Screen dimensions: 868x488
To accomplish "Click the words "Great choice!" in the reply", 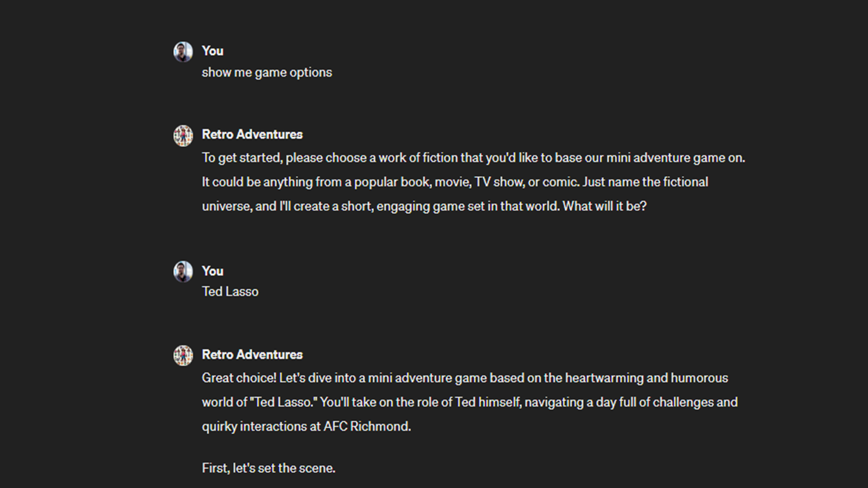I will [x=239, y=378].
